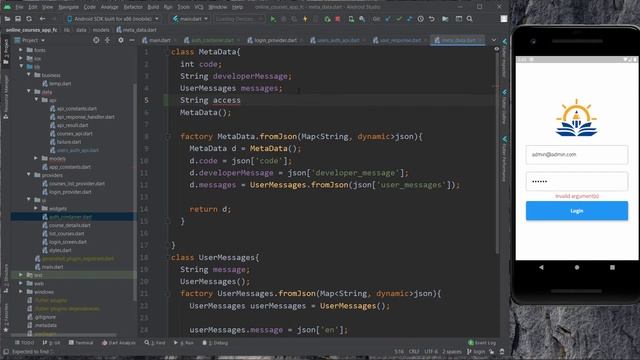The image size is (640, 360).
Task: Click Login button in emulator
Action: pos(577,211)
